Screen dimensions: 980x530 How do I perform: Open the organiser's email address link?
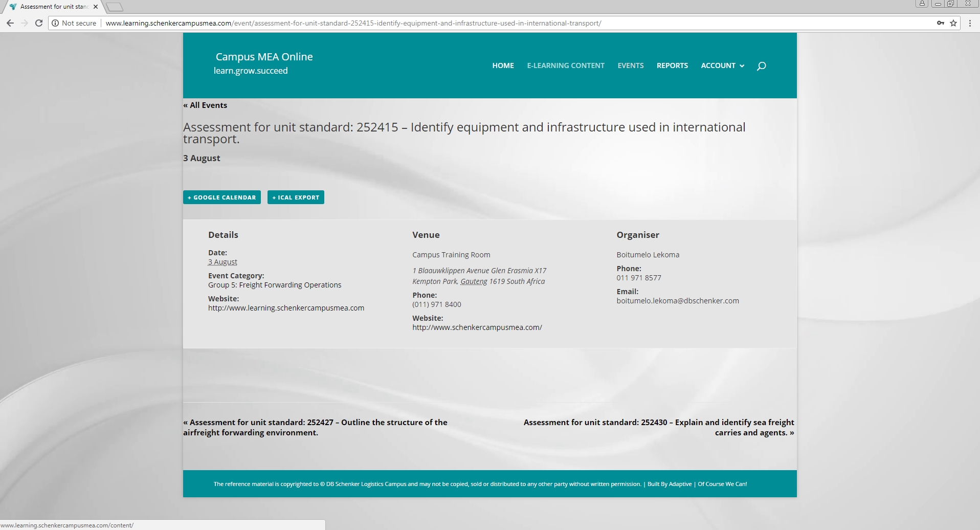(x=677, y=301)
